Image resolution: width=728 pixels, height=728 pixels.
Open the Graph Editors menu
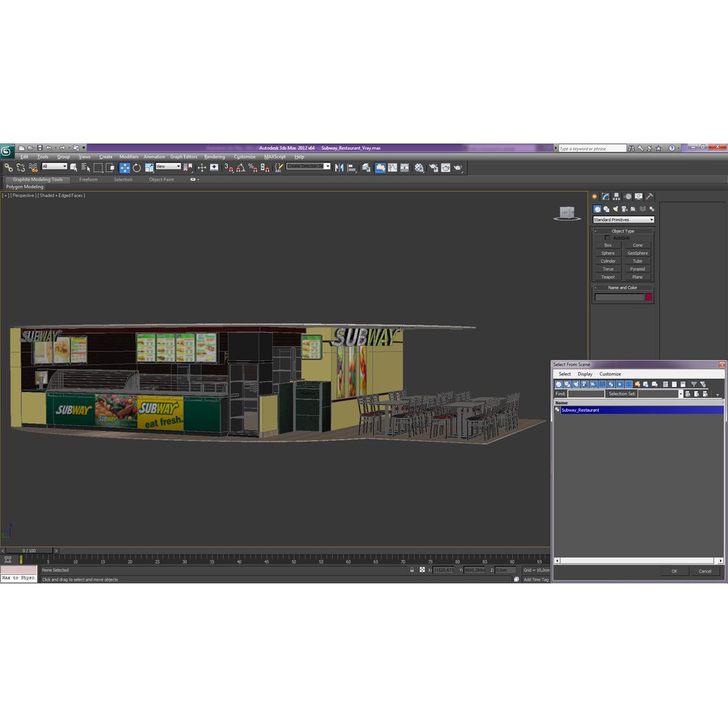183,157
